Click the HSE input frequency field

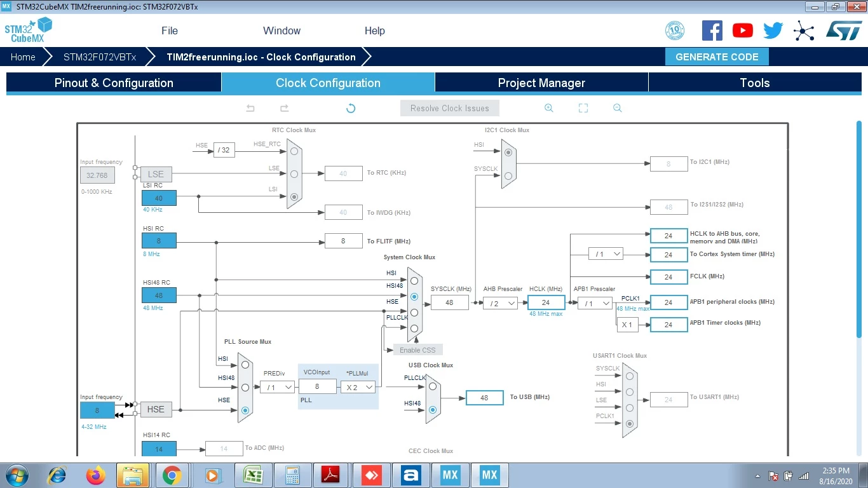[97, 410]
